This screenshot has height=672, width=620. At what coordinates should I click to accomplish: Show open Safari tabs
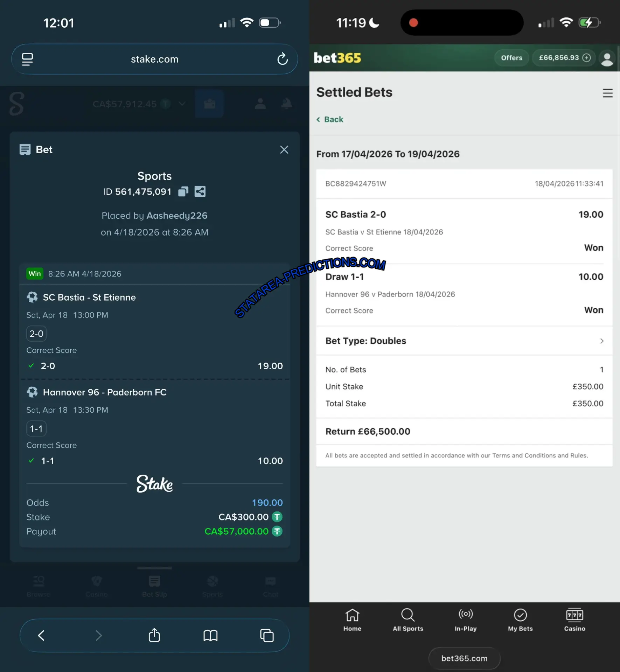click(267, 636)
